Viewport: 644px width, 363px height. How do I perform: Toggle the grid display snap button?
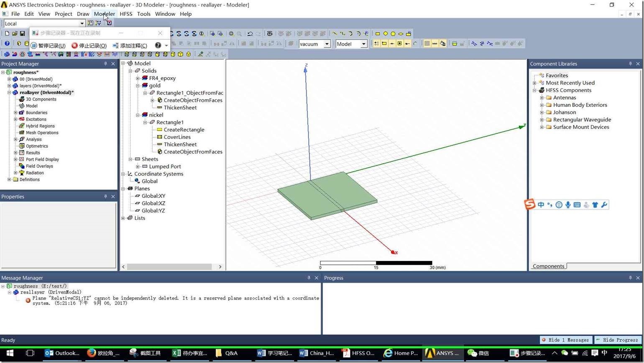(427, 43)
